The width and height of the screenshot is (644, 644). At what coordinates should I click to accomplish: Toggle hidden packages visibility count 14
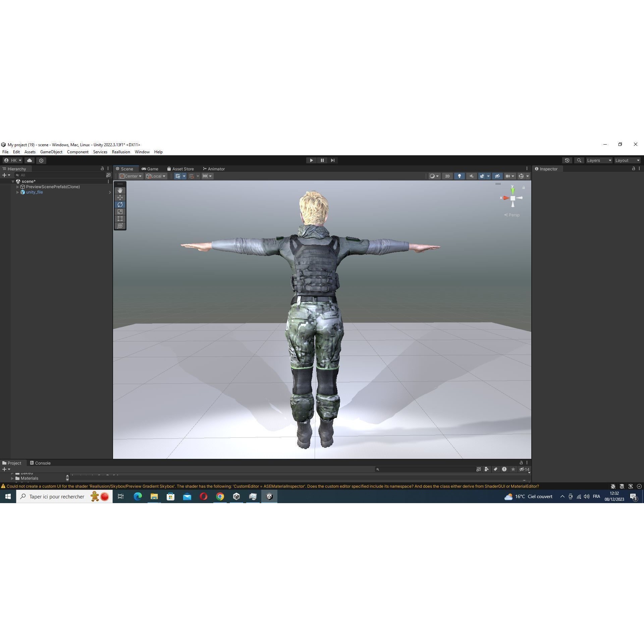[x=524, y=469]
